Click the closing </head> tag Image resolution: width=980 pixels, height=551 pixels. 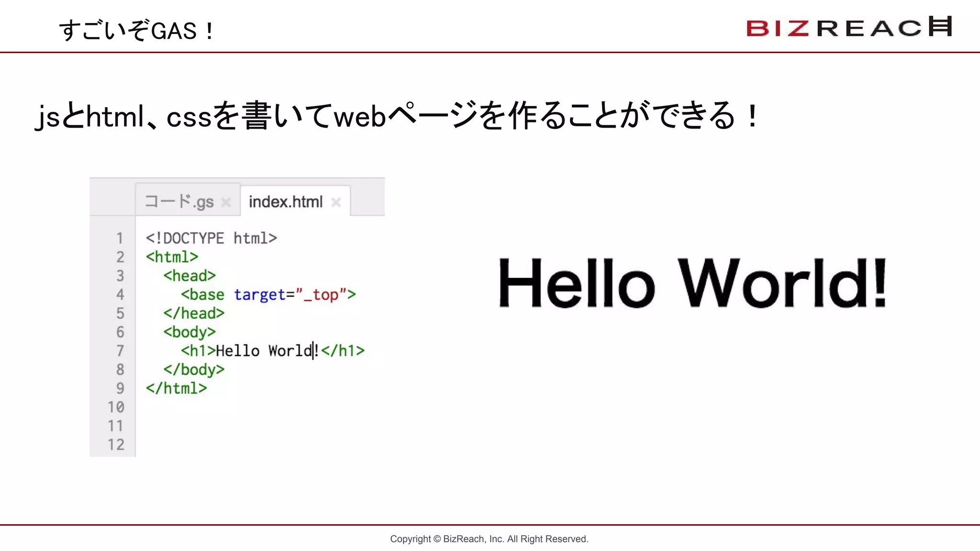click(x=194, y=313)
